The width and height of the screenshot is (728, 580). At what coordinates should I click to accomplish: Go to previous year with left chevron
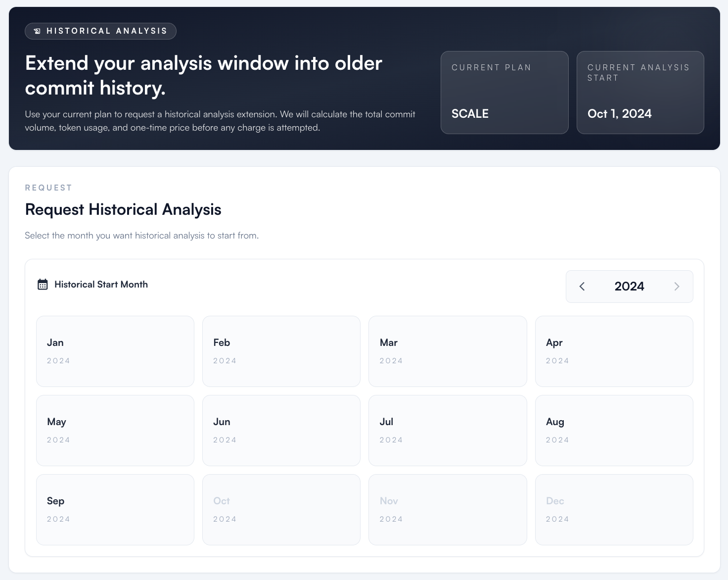582,287
